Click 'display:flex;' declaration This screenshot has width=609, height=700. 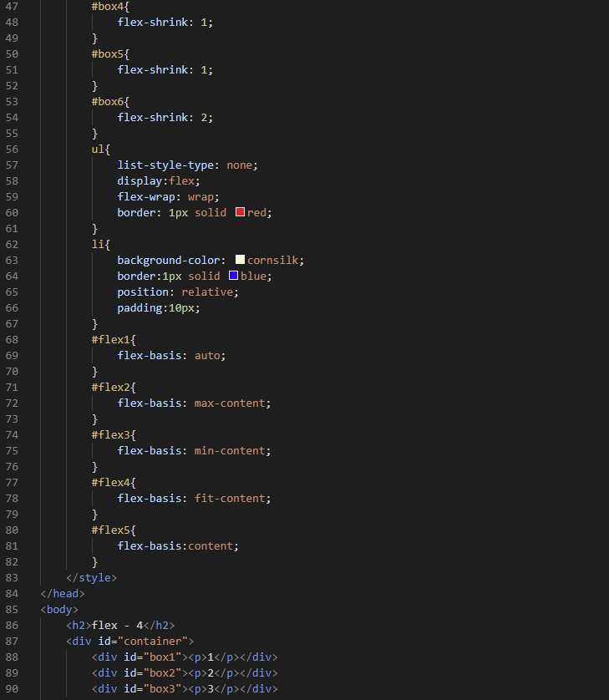[159, 180]
